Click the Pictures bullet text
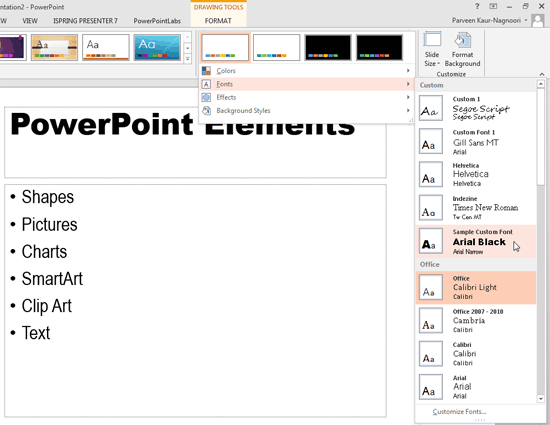This screenshot has height=425, width=550. tap(49, 224)
